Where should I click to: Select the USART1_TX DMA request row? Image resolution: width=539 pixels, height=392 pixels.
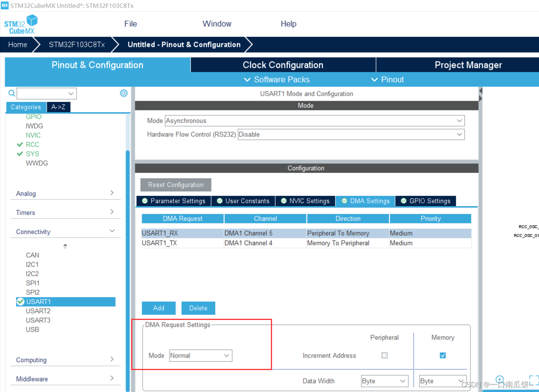[x=306, y=243]
